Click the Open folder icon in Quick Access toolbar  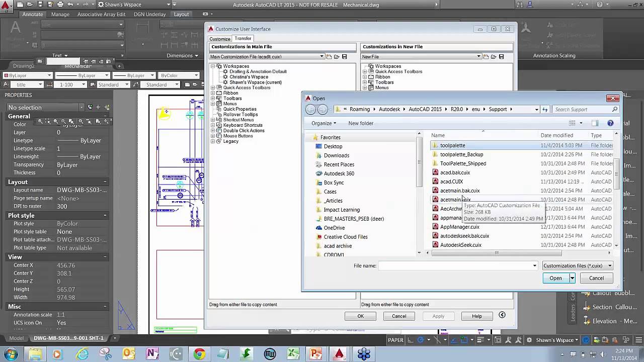click(x=30, y=5)
